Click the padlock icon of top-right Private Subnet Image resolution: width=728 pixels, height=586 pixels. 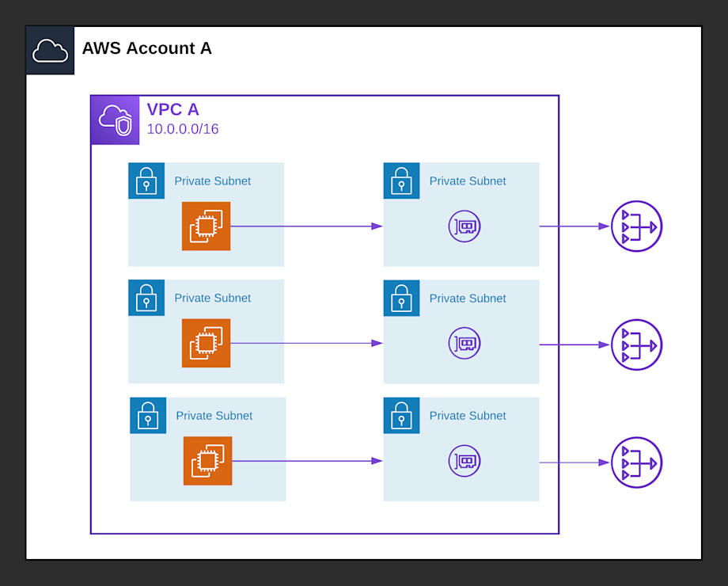402,181
